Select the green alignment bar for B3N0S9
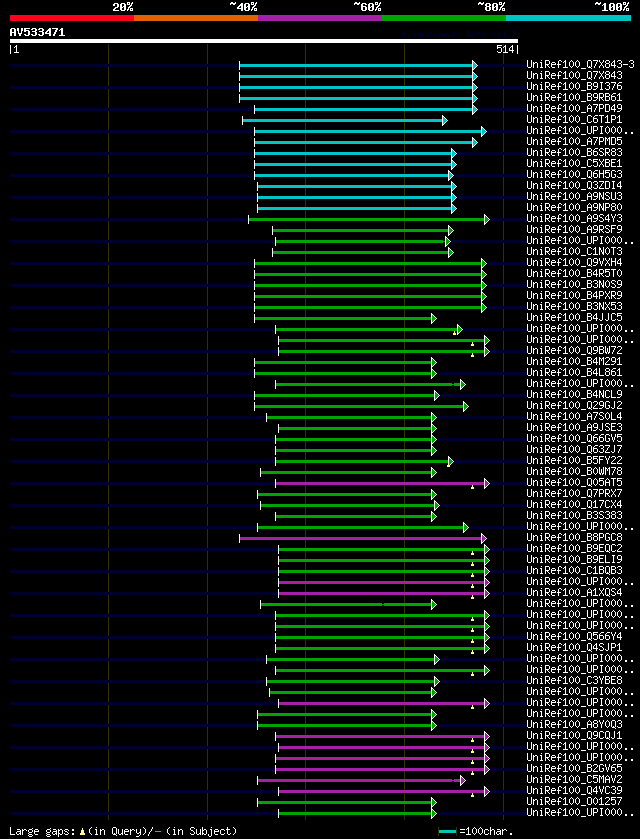Screen dimensions: 640x839 (370, 285)
